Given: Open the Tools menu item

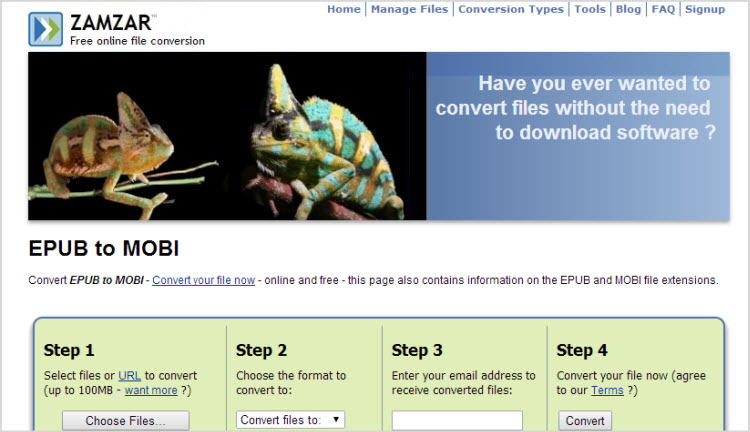Looking at the screenshot, I should [x=590, y=9].
